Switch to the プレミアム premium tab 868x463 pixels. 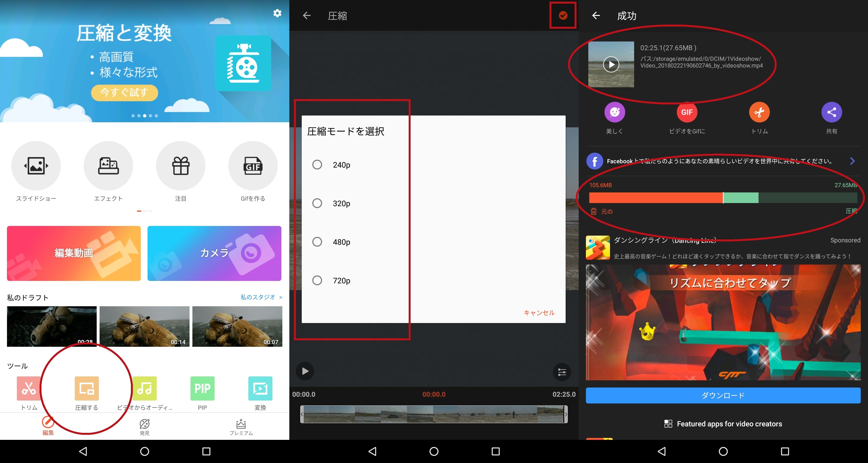coord(241,427)
